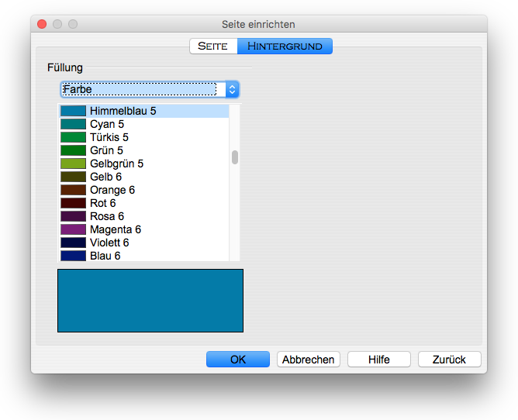Open Hilfe for this dialog
The image size is (518, 420).
tap(379, 360)
